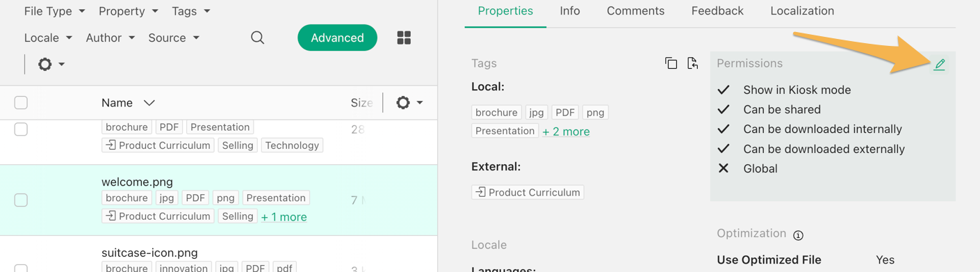The image size is (980, 272).
Task: Open column settings gear in table header
Action: [x=409, y=103]
